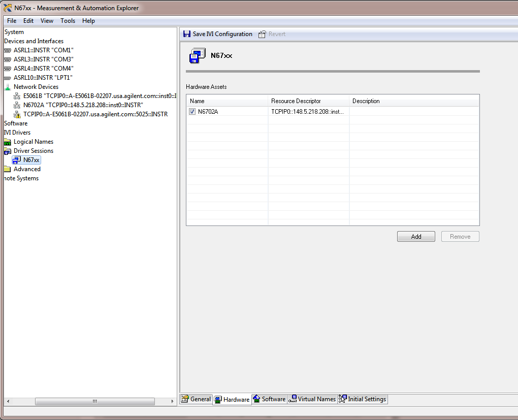Click the Software tab icon
The width and height of the screenshot is (518, 420).
pos(256,399)
